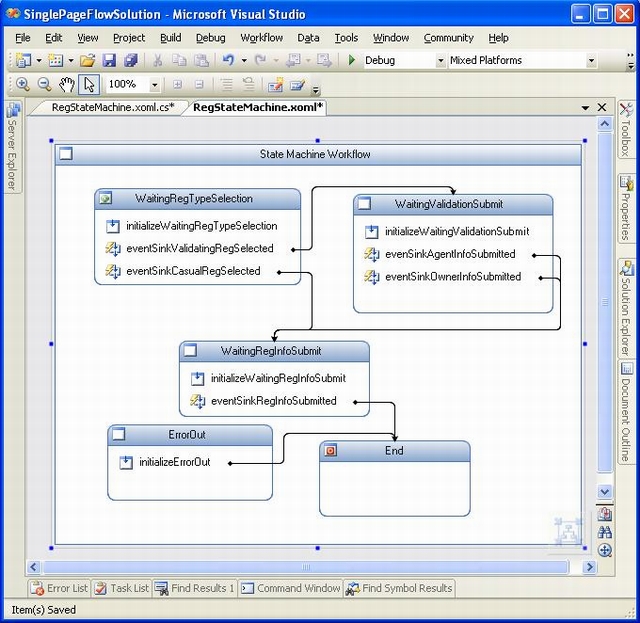Select the Zoom Out magnifier tool
This screenshot has width=640, height=623.
[x=44, y=85]
